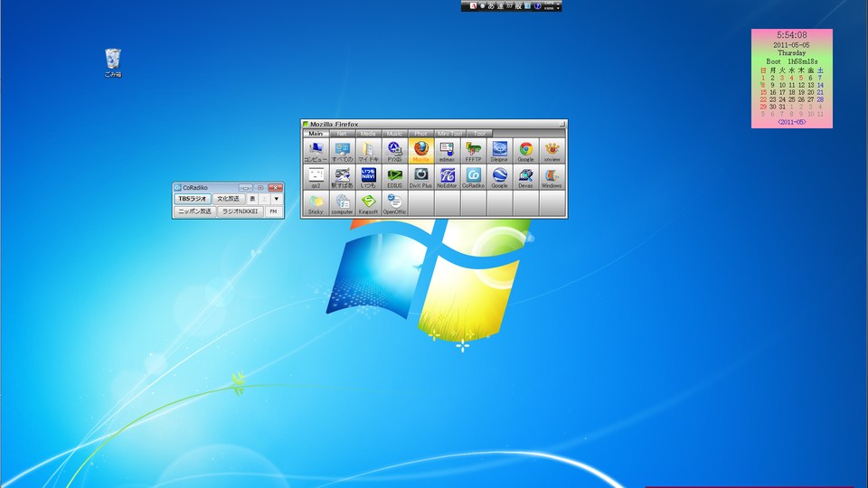Open the Google Earth icon
This screenshot has height=488, width=868.
click(499, 177)
